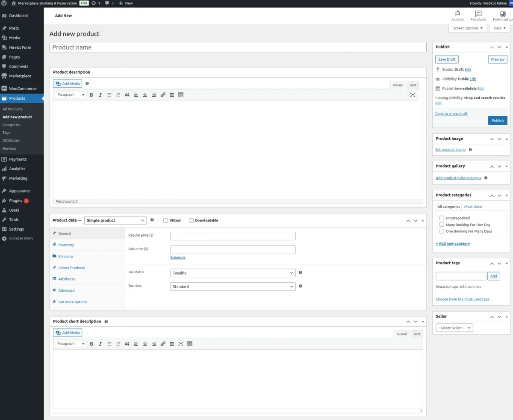This screenshot has height=420, width=513.
Task: Collapse the Publish panel
Action: pyautogui.click(x=506, y=47)
